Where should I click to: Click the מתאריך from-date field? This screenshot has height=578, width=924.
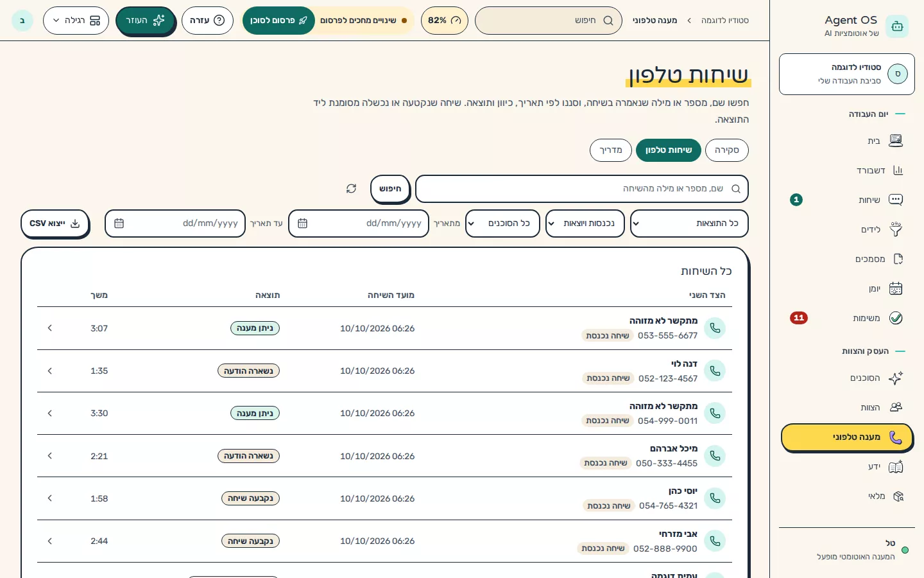[x=359, y=223]
